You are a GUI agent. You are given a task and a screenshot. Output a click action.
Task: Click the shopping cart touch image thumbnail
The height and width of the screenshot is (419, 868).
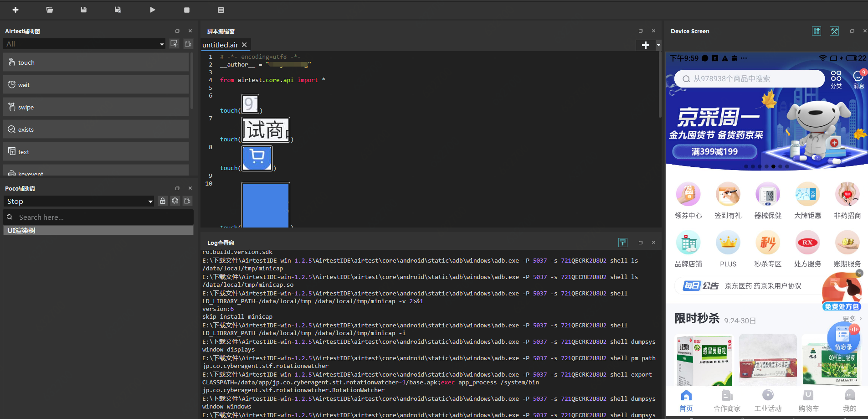[257, 158]
